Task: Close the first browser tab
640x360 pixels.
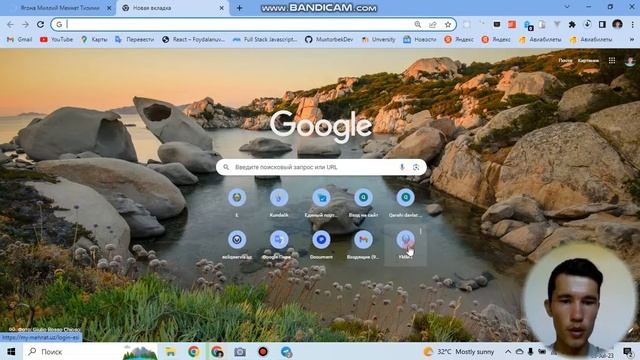Action: pos(109,8)
